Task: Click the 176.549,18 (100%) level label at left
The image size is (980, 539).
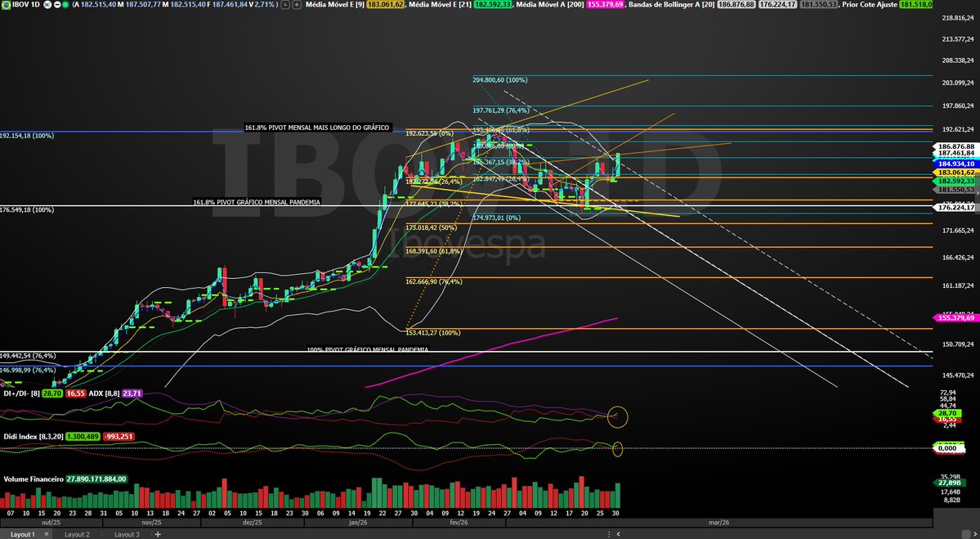Action: pyautogui.click(x=27, y=210)
